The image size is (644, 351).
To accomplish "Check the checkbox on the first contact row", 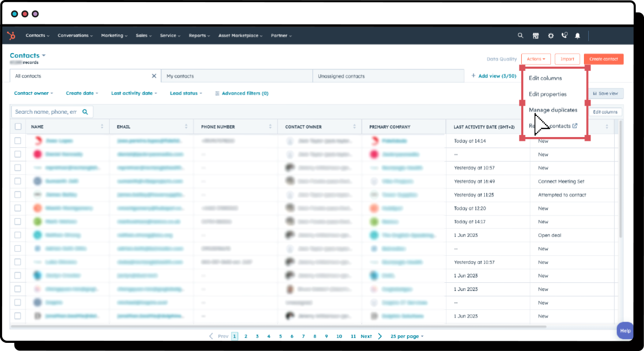I will tap(18, 140).
